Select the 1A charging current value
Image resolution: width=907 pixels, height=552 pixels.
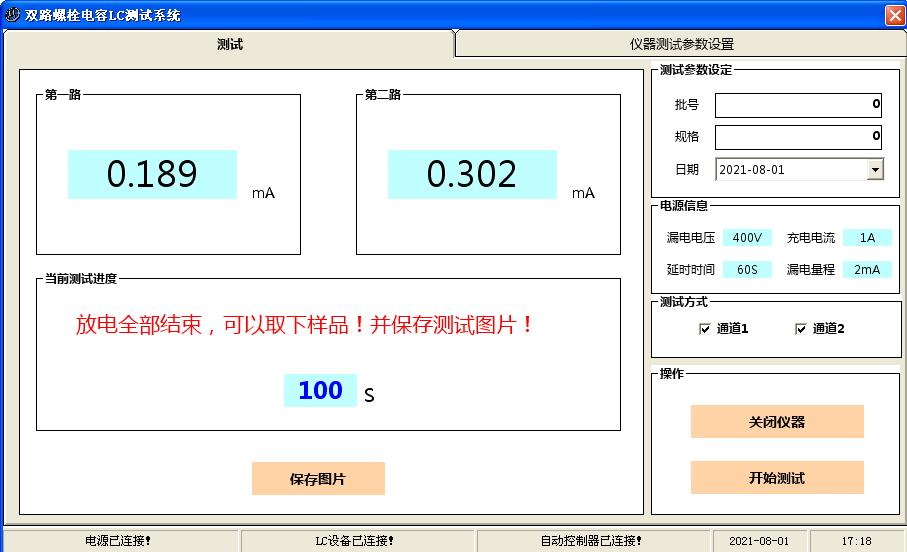(x=866, y=238)
